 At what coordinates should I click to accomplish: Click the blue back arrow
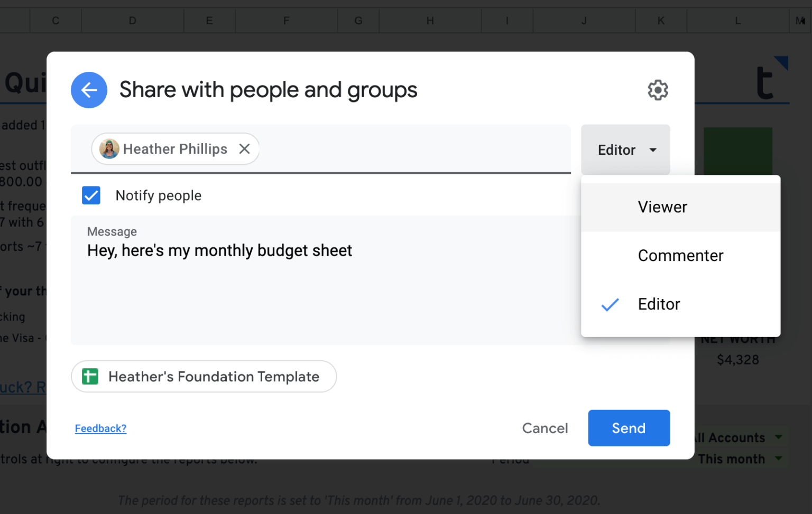click(x=89, y=90)
